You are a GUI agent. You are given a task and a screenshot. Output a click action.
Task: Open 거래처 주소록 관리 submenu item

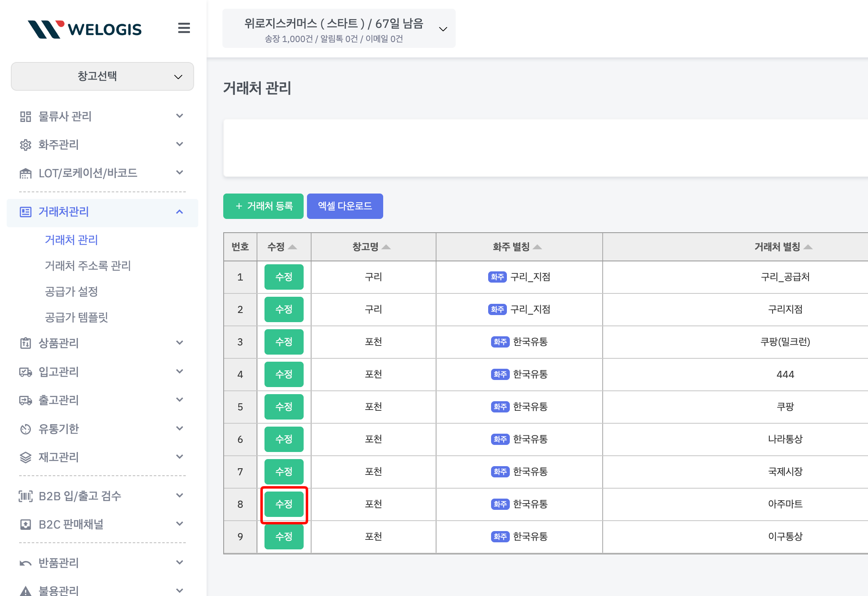tap(88, 266)
